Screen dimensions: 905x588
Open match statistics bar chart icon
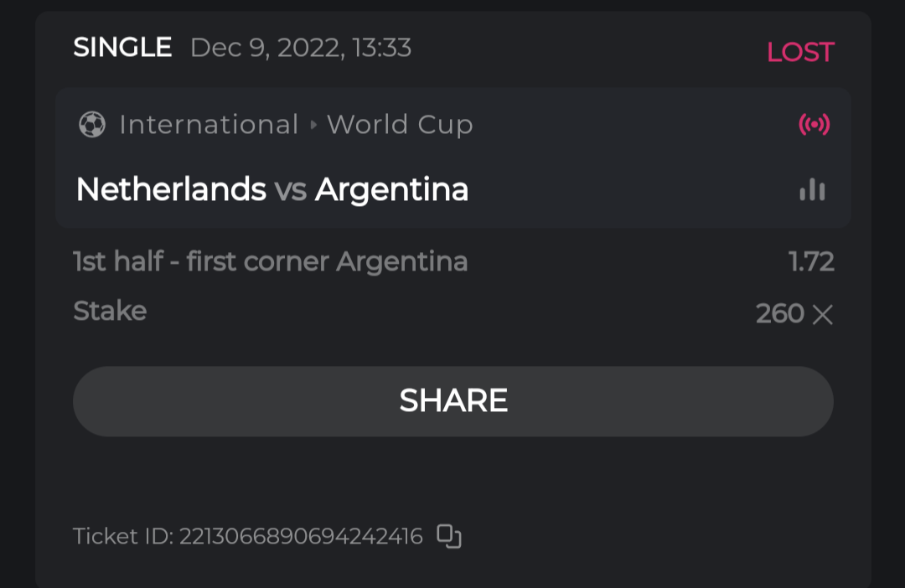point(812,190)
